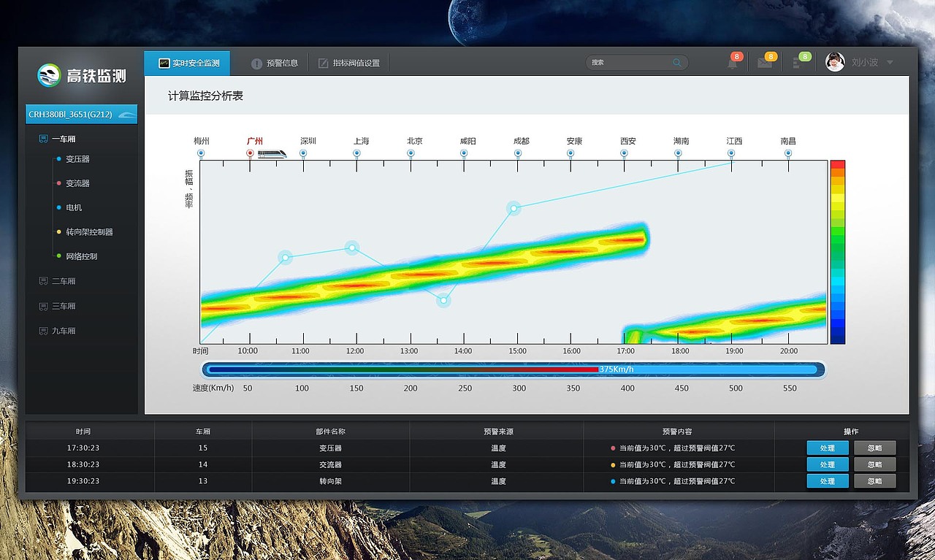Click 处理 for the 17:30:23 alert
The height and width of the screenshot is (560, 935).
(828, 448)
